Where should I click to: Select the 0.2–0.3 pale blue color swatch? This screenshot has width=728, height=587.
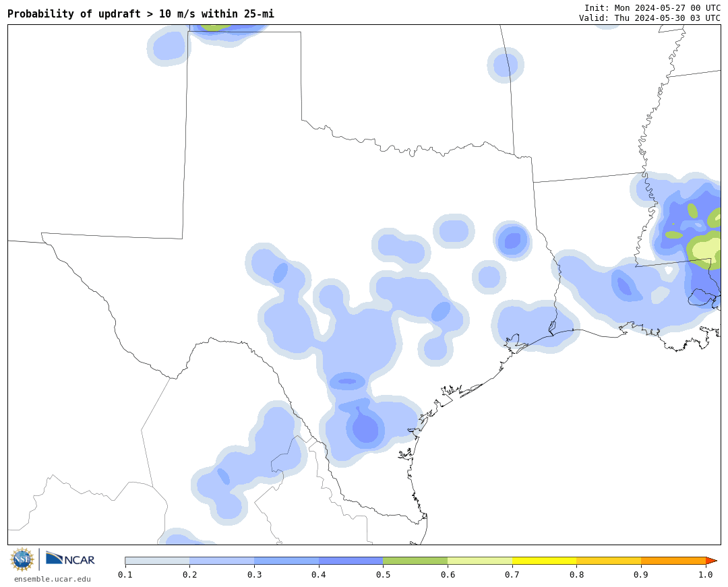click(222, 561)
